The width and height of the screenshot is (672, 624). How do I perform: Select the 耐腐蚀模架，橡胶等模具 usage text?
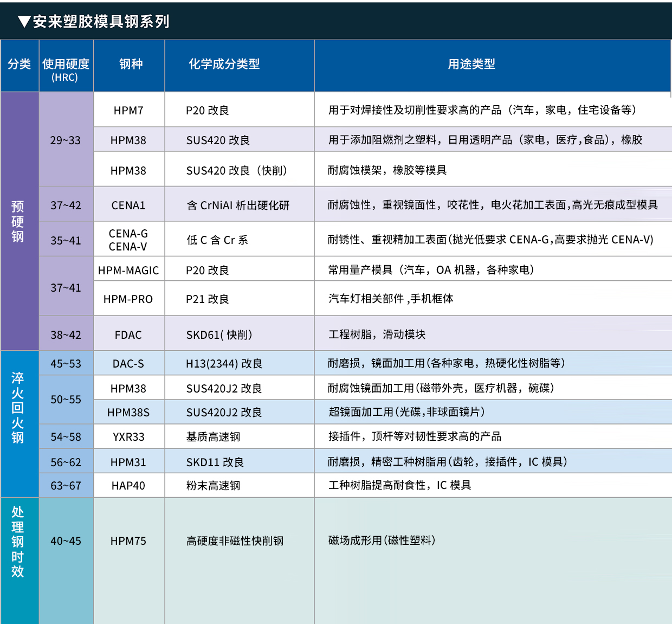click(x=387, y=170)
